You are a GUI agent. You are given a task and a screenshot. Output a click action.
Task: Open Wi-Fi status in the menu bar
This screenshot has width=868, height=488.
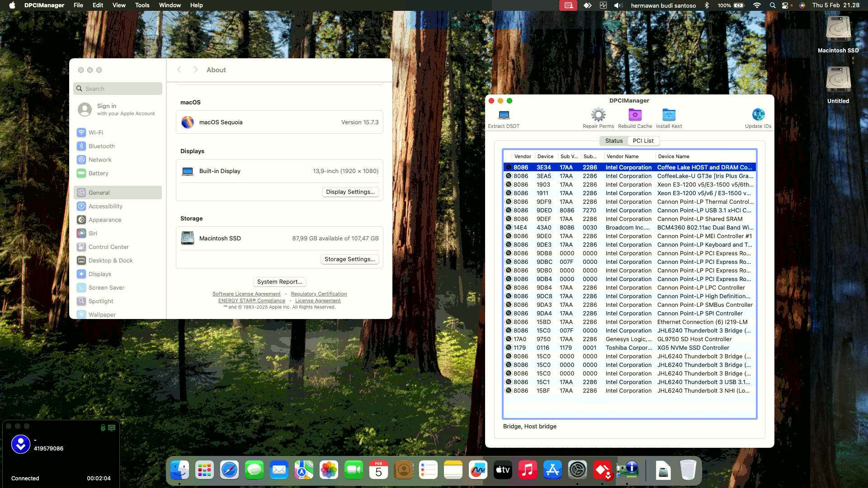coord(757,5)
